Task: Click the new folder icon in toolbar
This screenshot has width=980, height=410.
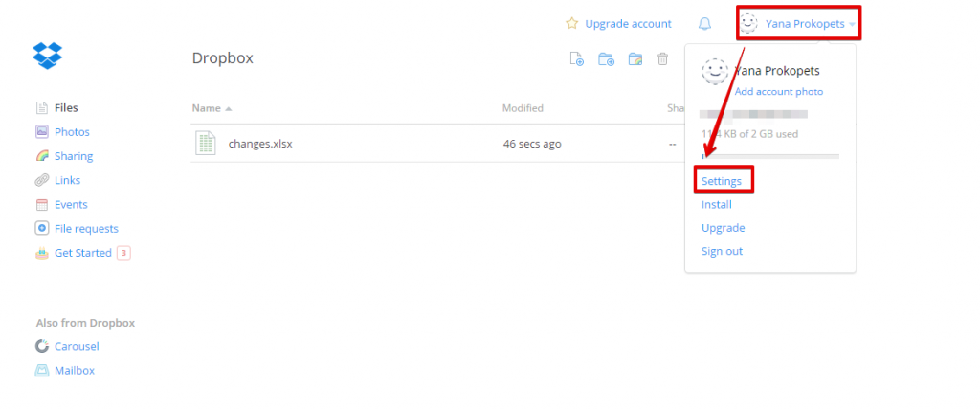Action: tap(606, 58)
